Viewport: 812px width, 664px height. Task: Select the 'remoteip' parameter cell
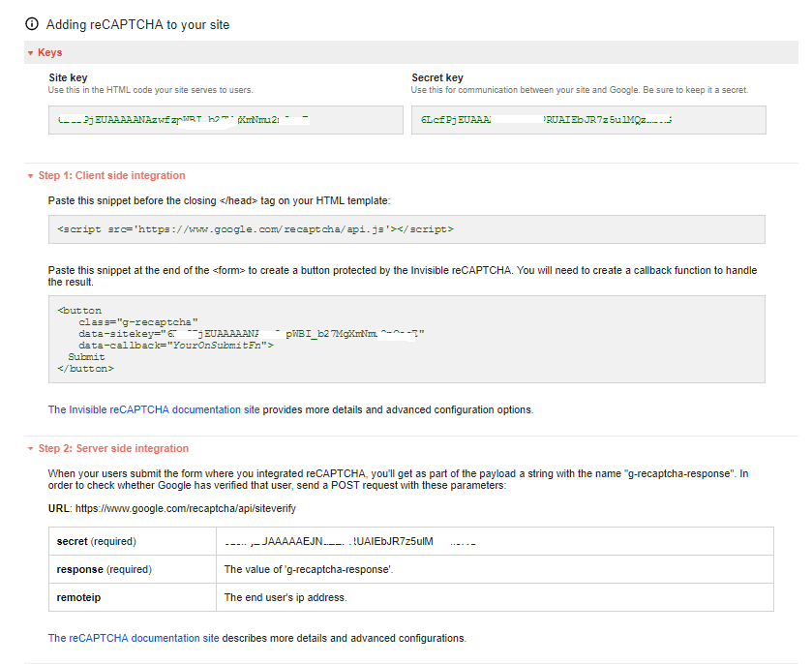79,597
